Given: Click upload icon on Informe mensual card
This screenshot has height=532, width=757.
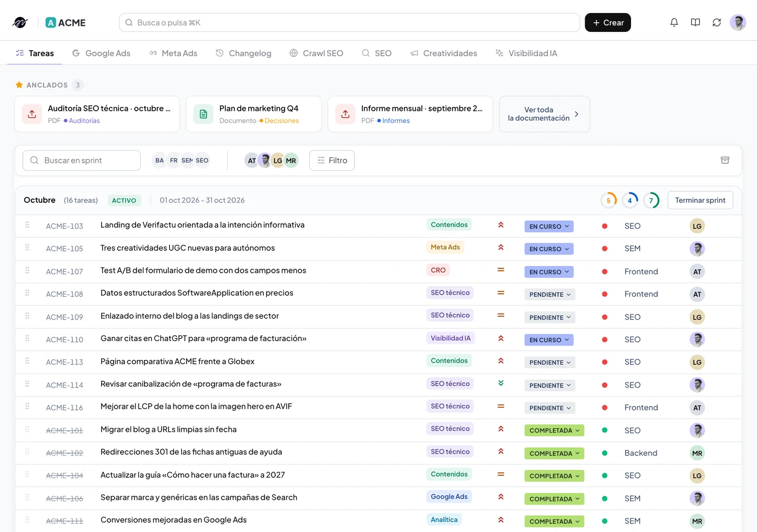Looking at the screenshot, I should (x=346, y=114).
